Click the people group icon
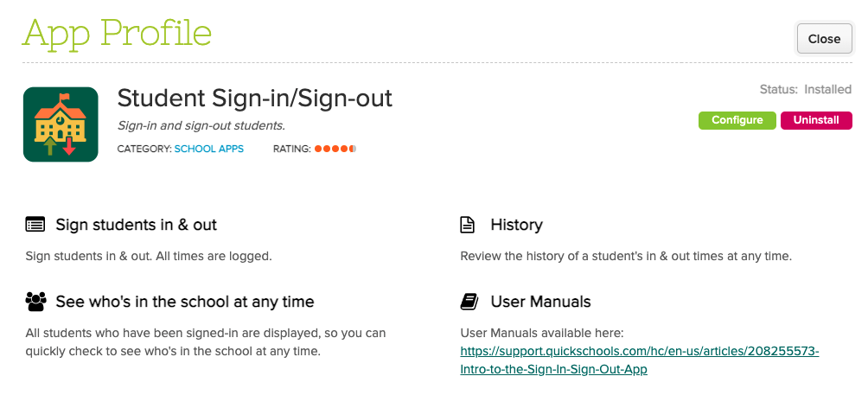The image size is (868, 408). (35, 302)
